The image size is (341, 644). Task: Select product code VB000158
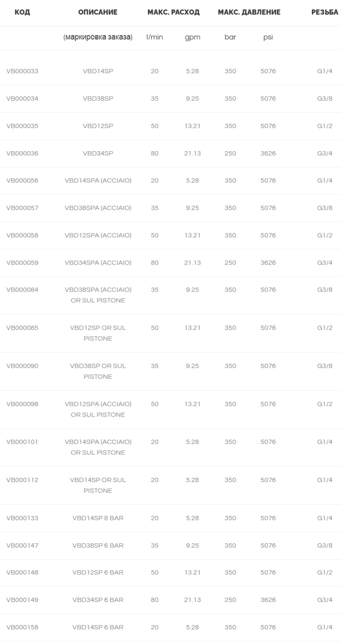coord(22,627)
